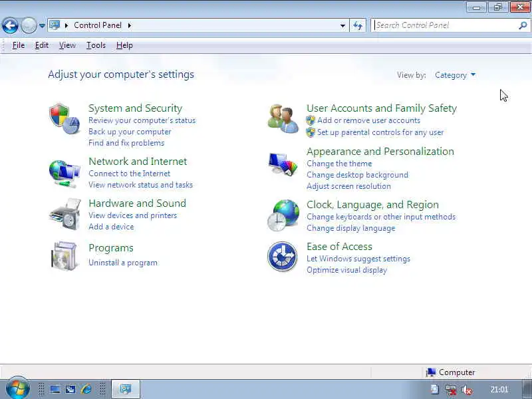Click Optimize visual display
This screenshot has width=532, height=399.
pos(346,270)
